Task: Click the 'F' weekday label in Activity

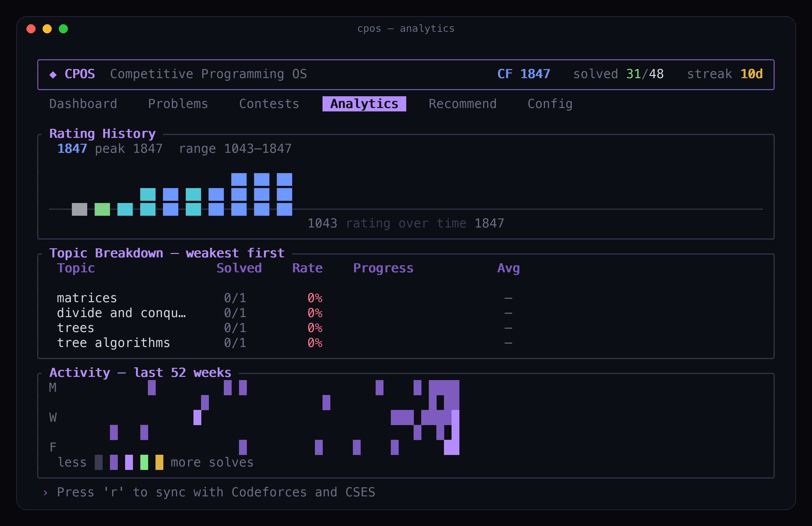Action: [x=53, y=447]
